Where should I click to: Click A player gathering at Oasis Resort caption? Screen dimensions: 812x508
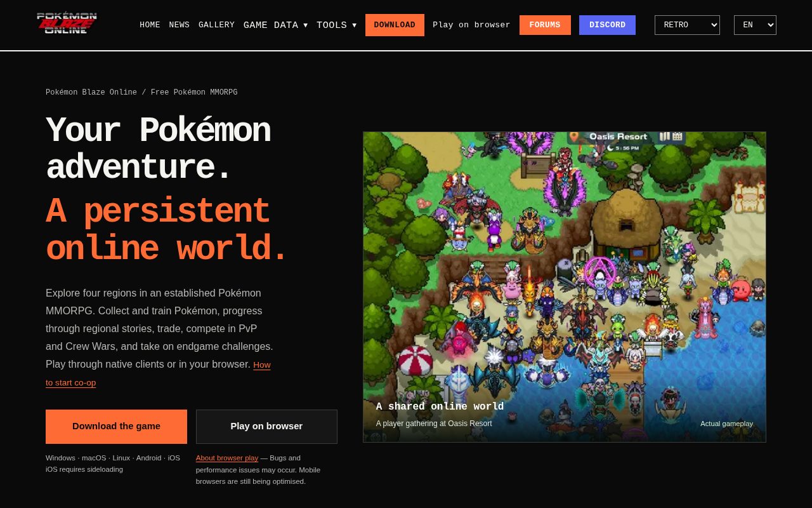(434, 424)
